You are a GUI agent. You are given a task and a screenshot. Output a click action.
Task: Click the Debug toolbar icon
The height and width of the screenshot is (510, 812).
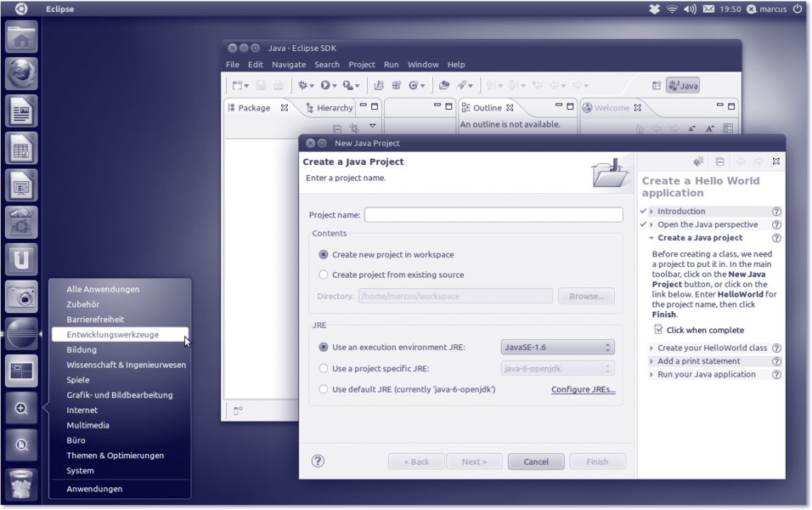303,85
